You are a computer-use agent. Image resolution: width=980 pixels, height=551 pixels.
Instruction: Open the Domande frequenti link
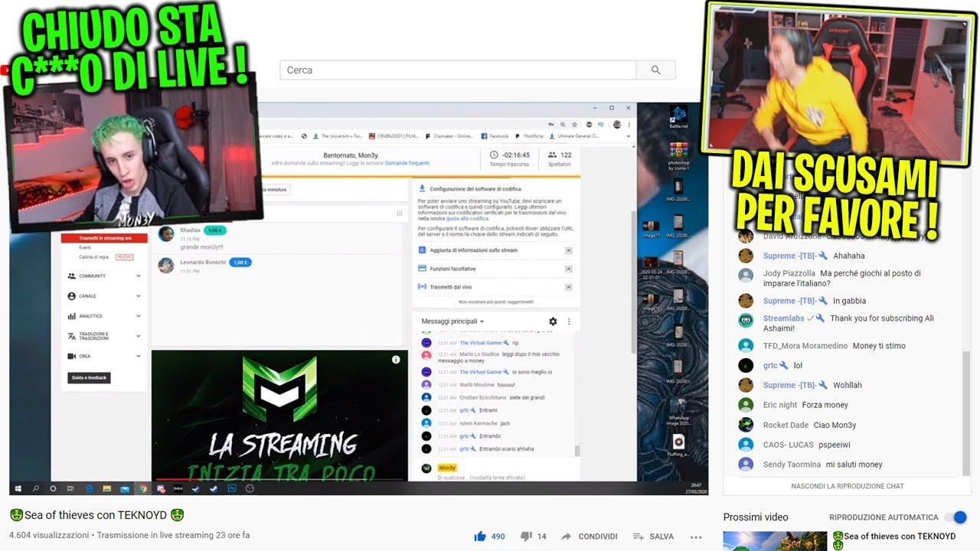coord(407,163)
